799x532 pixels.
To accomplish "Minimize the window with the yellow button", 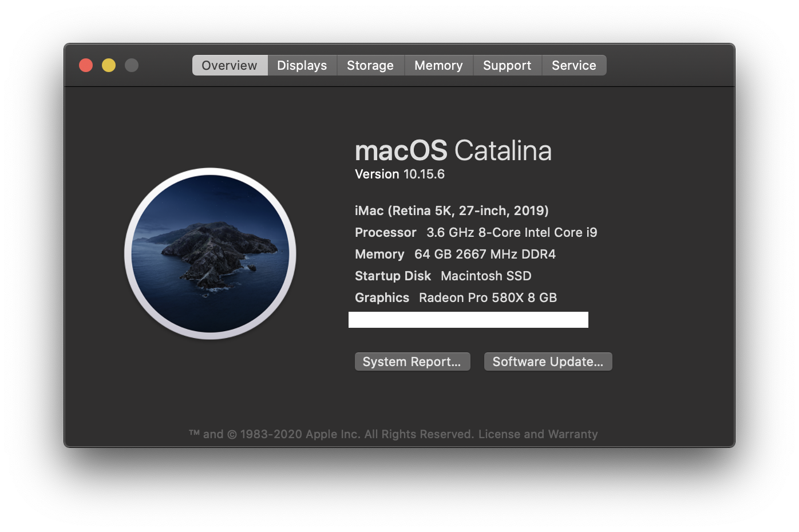I will point(109,65).
